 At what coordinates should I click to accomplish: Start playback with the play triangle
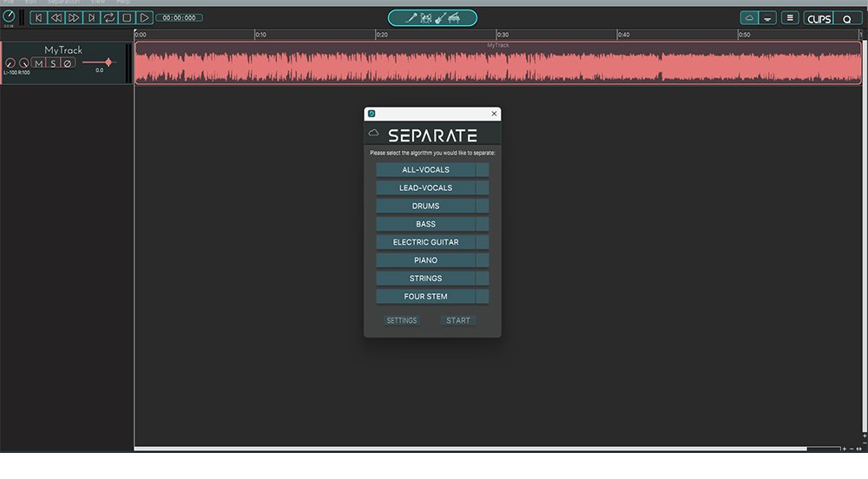click(144, 17)
